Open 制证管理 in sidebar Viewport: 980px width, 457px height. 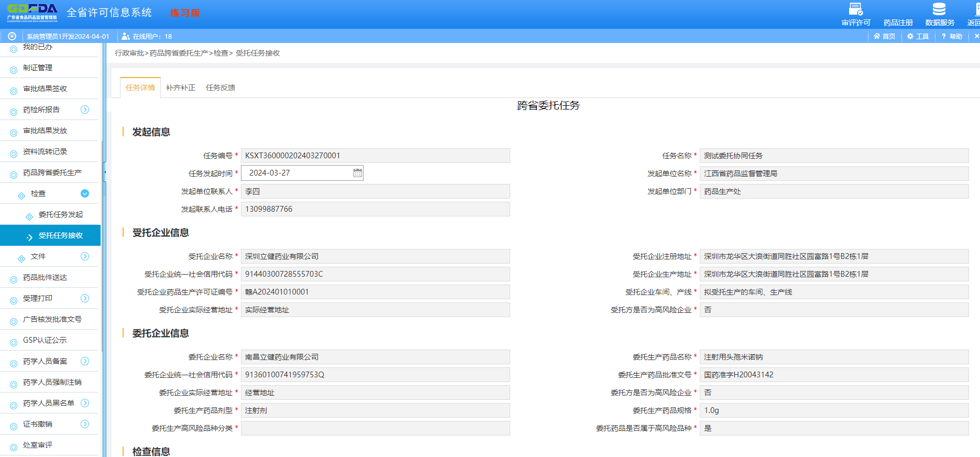38,68
